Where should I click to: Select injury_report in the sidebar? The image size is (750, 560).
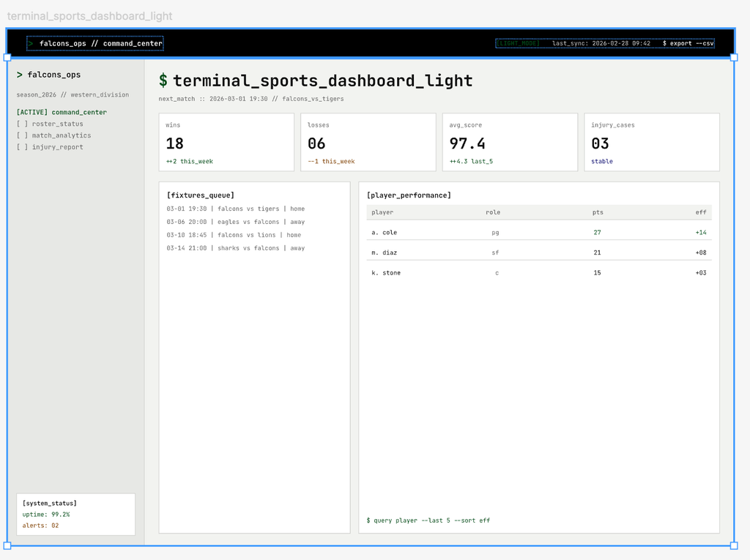coord(57,147)
